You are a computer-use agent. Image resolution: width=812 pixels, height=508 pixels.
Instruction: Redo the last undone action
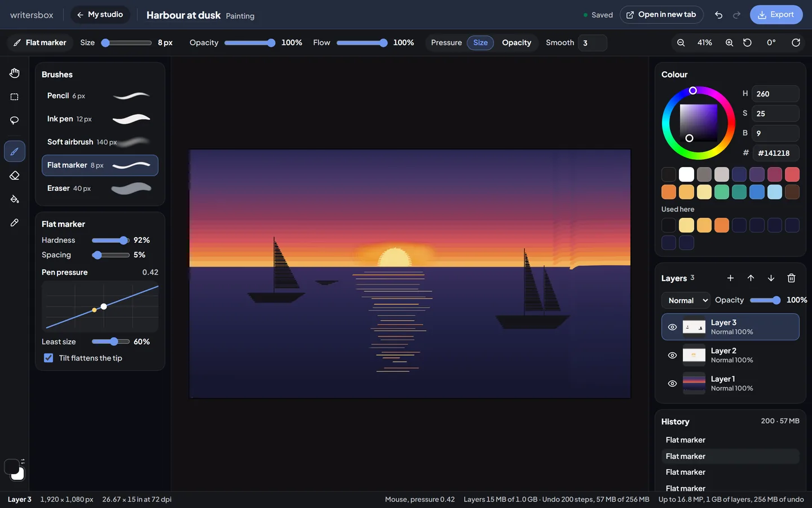coord(736,15)
